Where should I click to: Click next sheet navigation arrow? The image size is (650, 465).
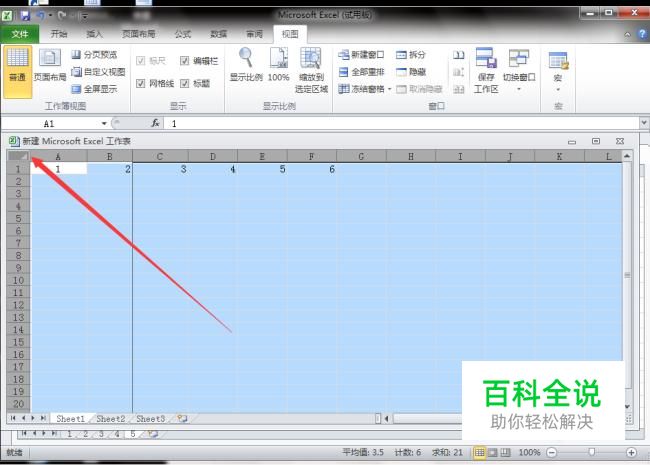[x=33, y=419]
